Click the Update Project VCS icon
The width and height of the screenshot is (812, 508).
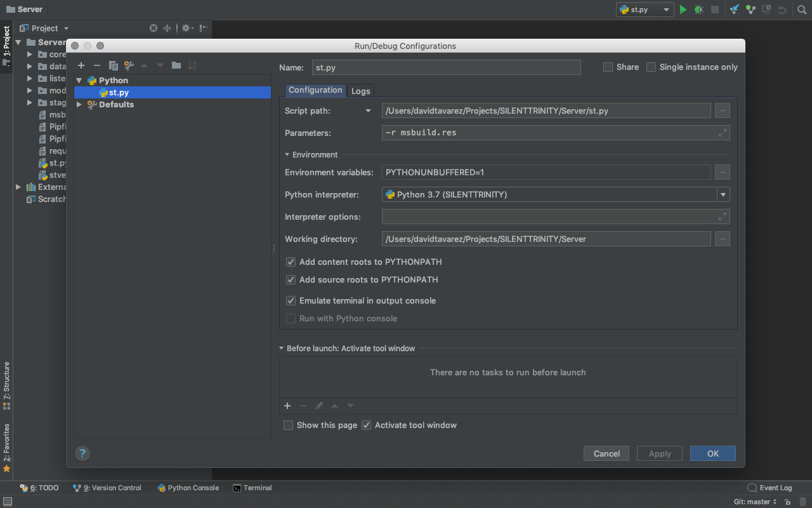tap(734, 10)
